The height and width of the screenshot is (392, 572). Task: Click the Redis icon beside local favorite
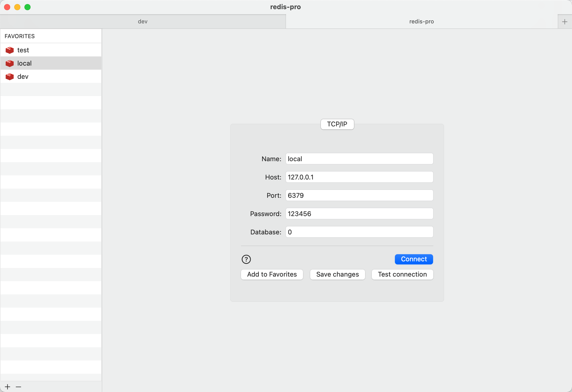(x=10, y=63)
